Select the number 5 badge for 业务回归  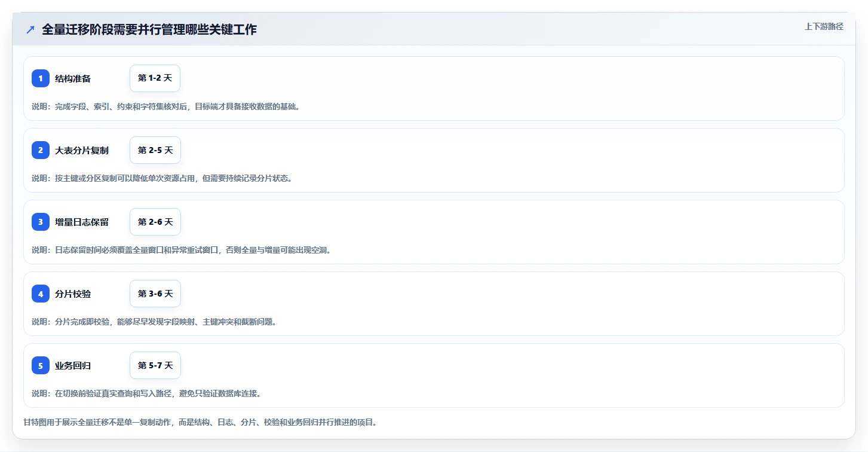click(x=41, y=365)
